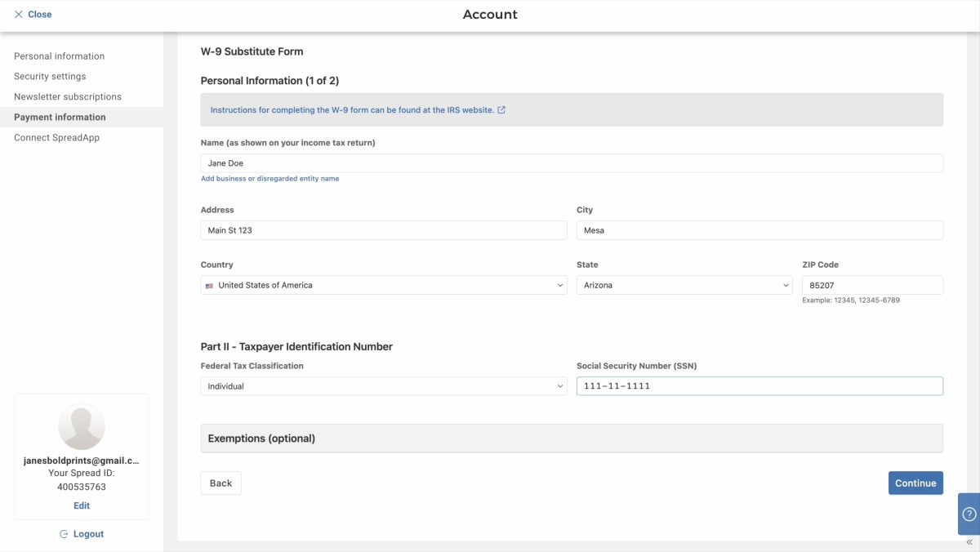
Task: Click the Spread ID number 400535763
Action: pos(82,487)
